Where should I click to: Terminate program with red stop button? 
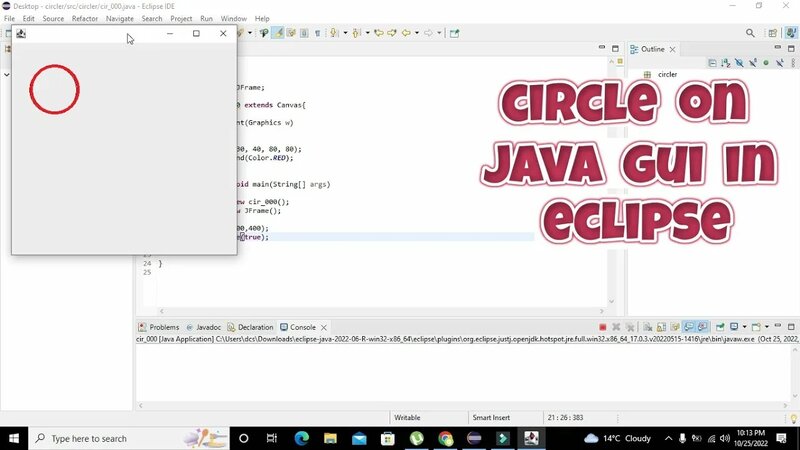pyautogui.click(x=603, y=327)
